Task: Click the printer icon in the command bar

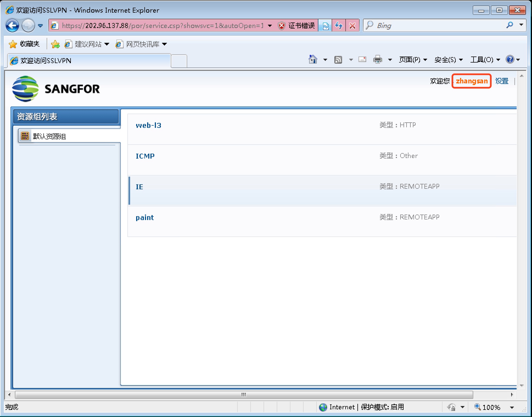Action: click(x=377, y=60)
